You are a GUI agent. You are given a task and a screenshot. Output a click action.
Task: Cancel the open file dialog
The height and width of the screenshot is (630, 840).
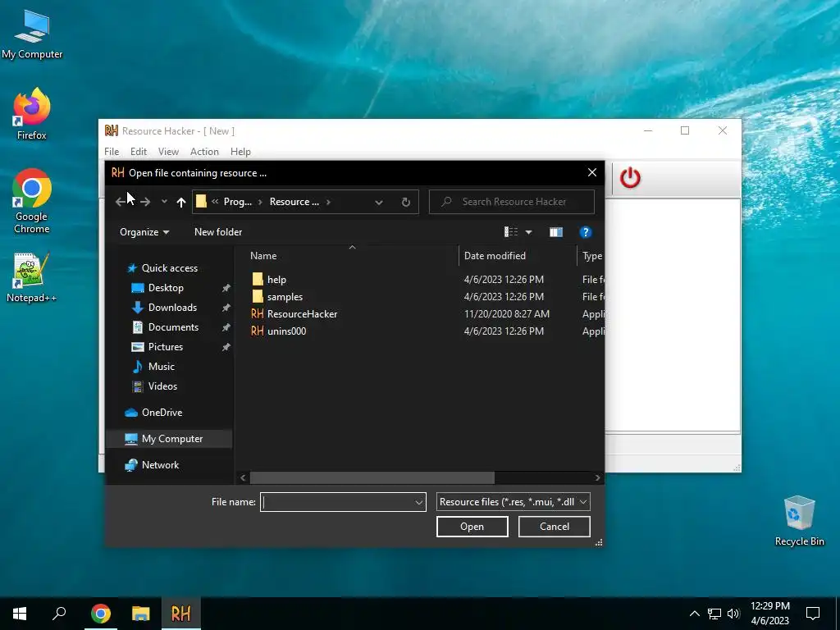coord(555,527)
